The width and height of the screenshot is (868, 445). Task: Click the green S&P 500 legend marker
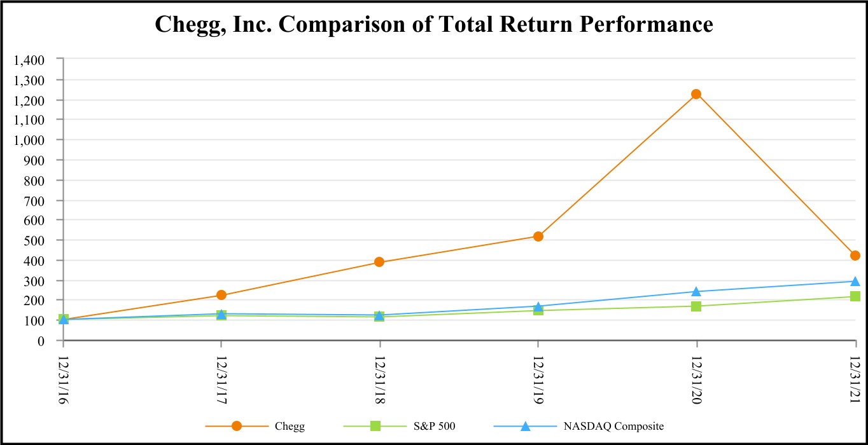375,426
